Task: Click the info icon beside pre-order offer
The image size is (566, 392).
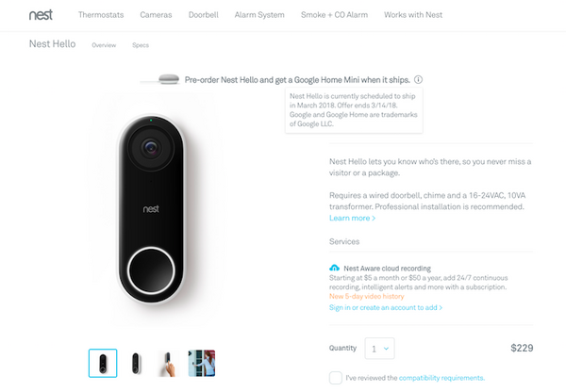Action: 418,80
